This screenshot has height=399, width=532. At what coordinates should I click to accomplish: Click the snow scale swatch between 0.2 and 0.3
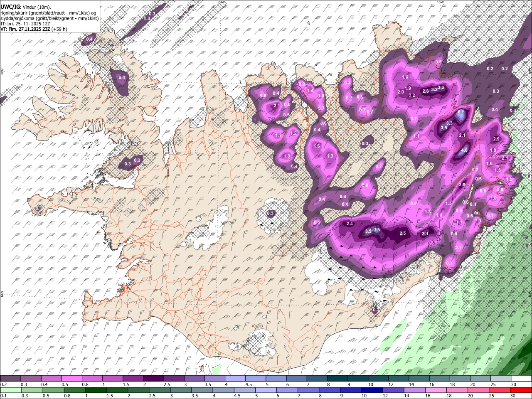coord(10,379)
